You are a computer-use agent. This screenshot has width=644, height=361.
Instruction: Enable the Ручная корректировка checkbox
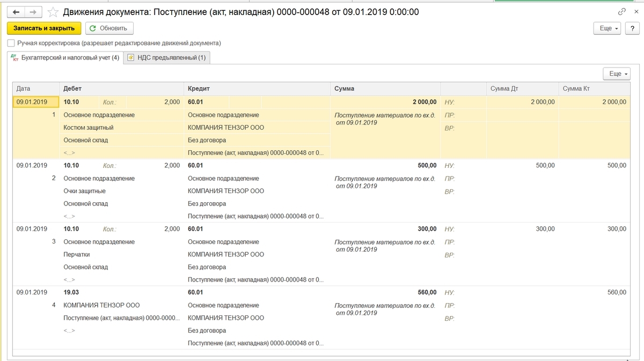tap(10, 42)
